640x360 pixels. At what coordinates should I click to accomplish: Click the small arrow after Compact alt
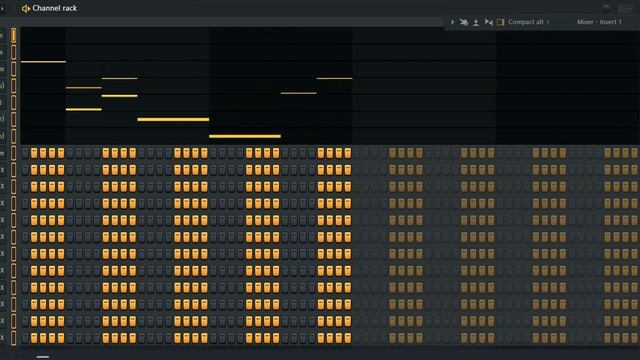(x=548, y=22)
